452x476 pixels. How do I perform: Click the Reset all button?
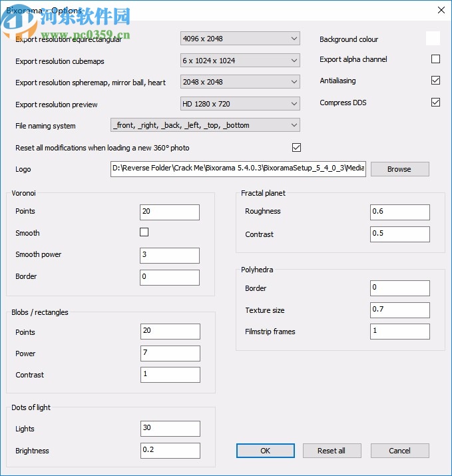[331, 451]
